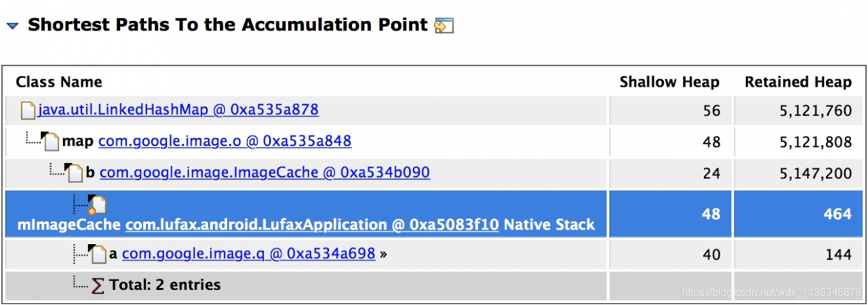Click the Class Name column header
868x305 pixels.
tap(59, 82)
